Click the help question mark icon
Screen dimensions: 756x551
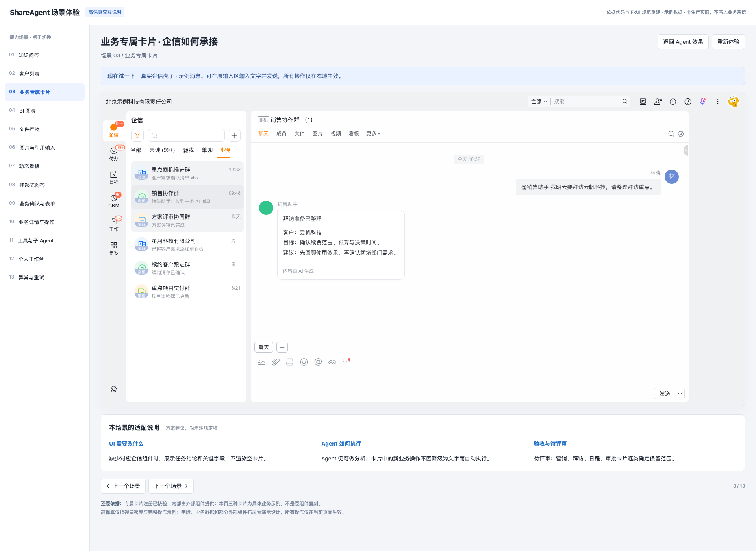click(688, 102)
